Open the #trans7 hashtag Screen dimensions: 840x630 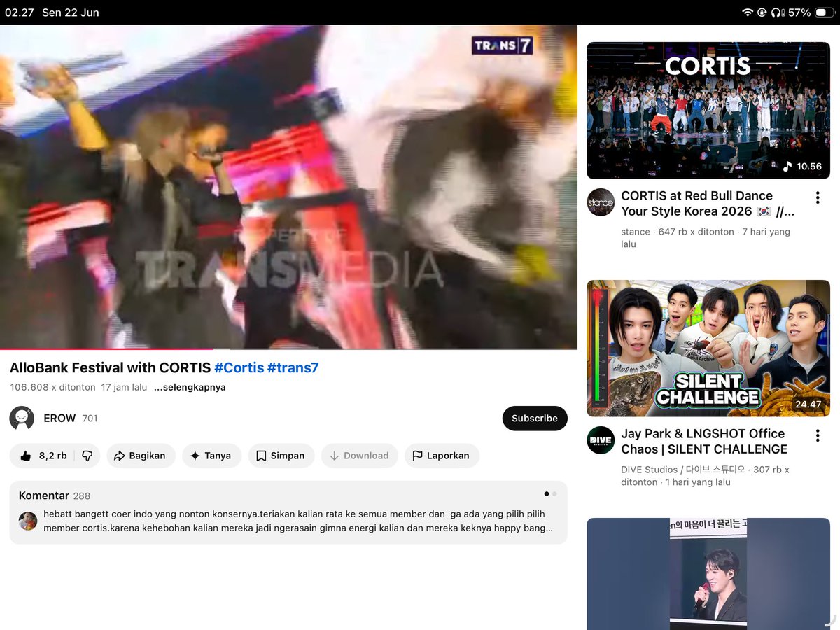point(293,367)
